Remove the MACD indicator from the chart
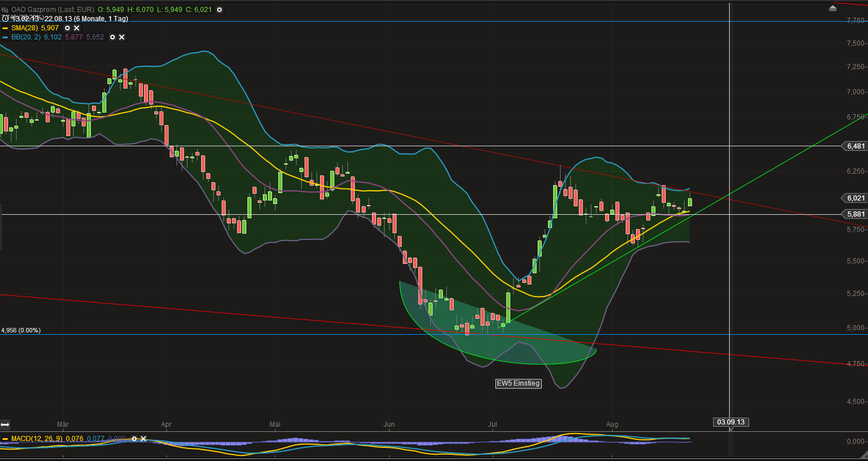The image size is (868, 461). [143, 439]
